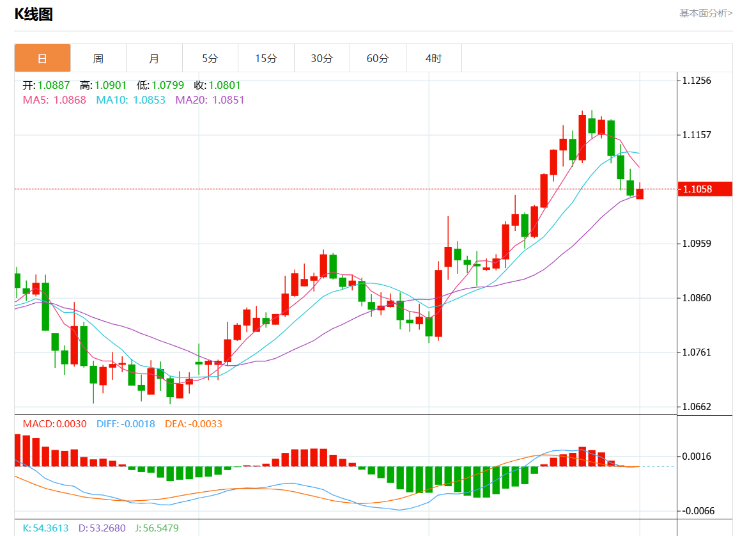This screenshot has height=536, width=756.
Task: Open the 基本面分析 link
Action: point(706,13)
